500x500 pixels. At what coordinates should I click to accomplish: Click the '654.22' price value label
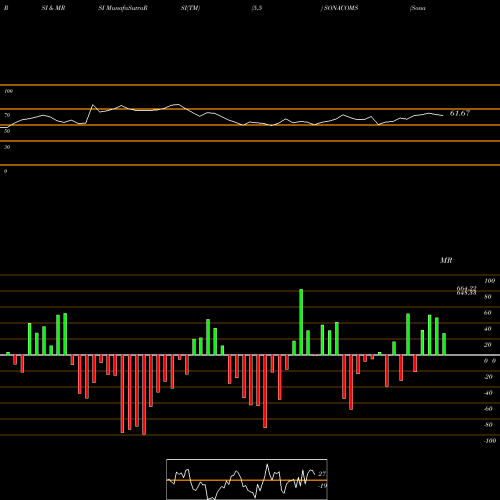[466, 288]
